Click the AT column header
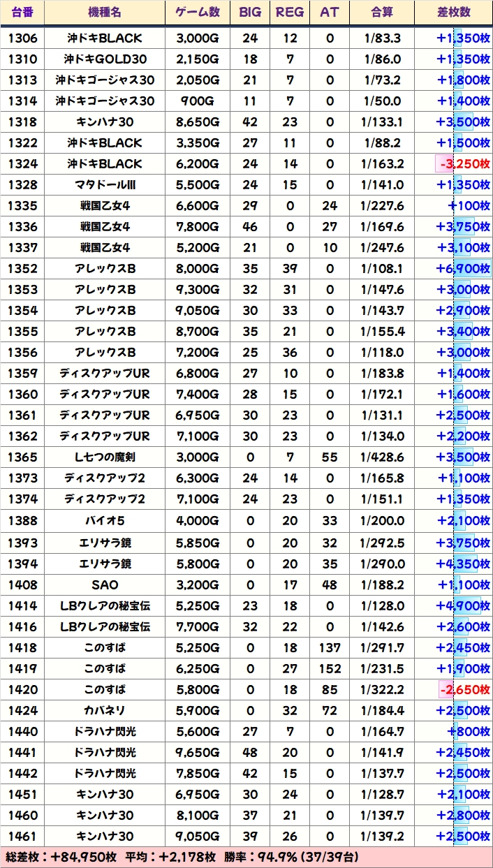 329,13
